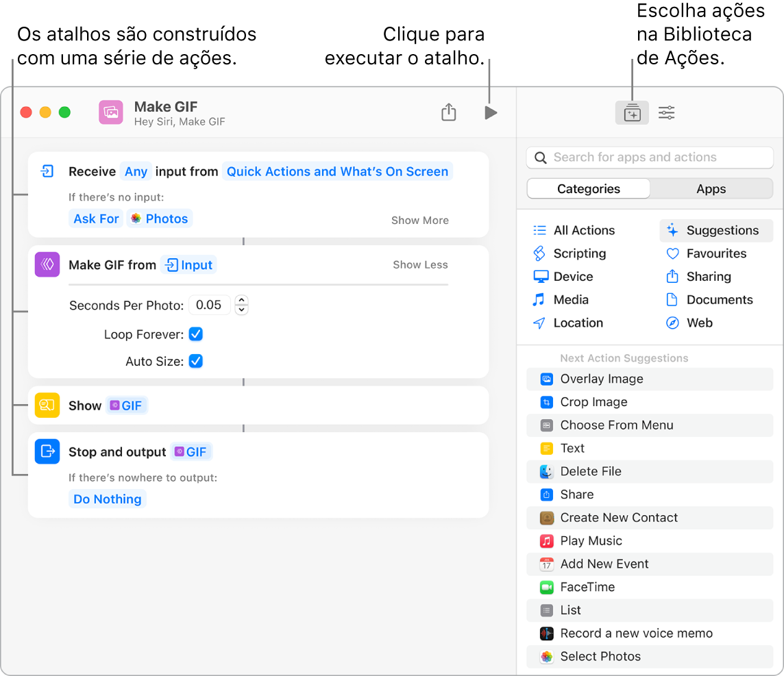784x676 pixels.
Task: Disable Loop Forever in Make GIF action
Action: [195, 334]
